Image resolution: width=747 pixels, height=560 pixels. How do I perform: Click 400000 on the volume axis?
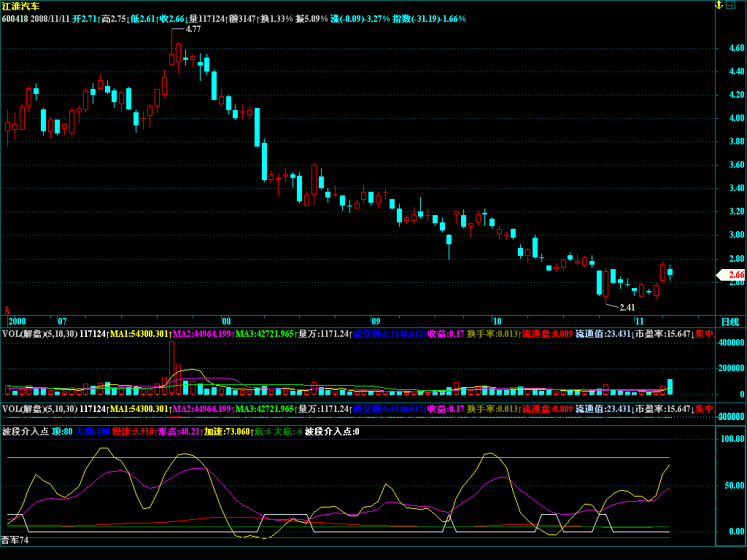point(731,343)
